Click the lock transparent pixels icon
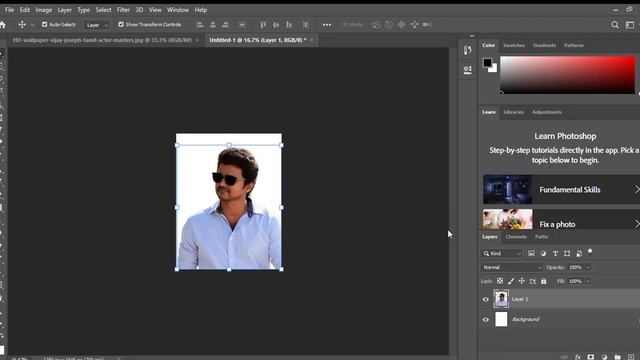The image size is (640, 360). tap(500, 281)
